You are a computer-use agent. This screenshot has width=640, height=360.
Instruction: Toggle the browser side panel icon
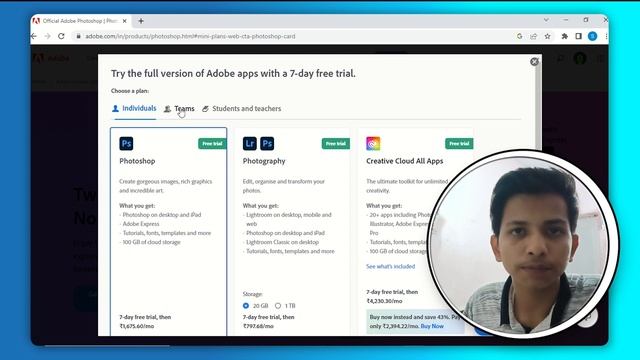pyautogui.click(x=578, y=36)
